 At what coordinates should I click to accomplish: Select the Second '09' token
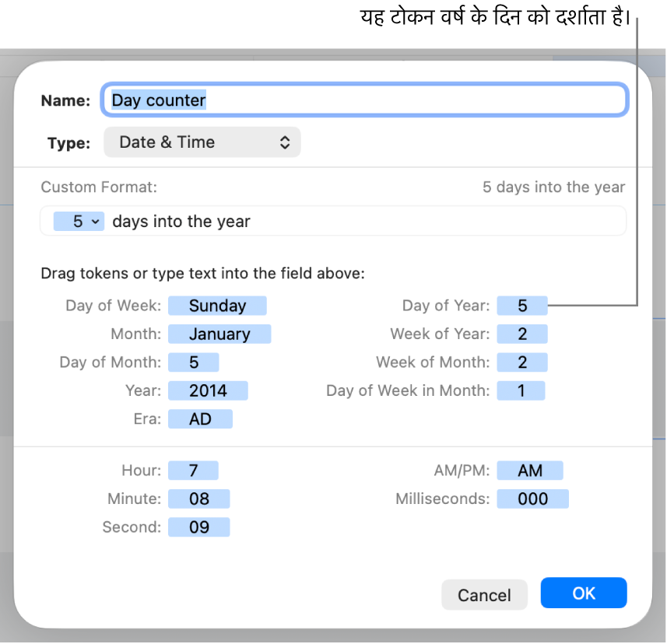199,527
